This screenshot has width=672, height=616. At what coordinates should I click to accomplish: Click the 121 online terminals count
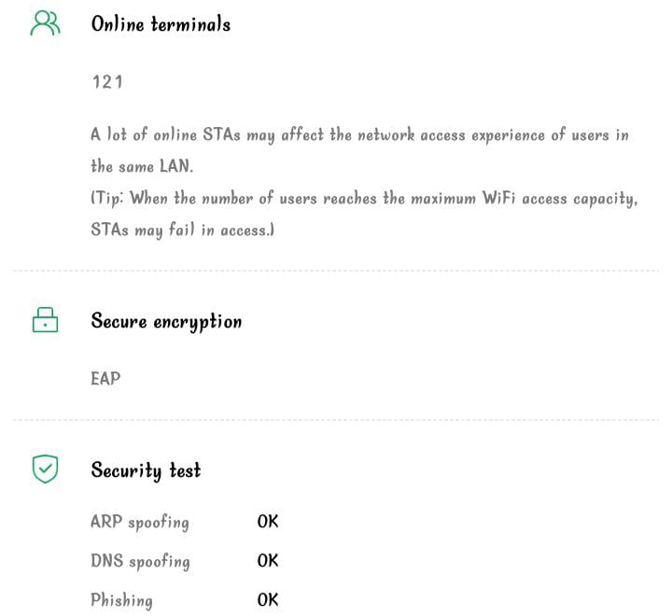pos(107,82)
